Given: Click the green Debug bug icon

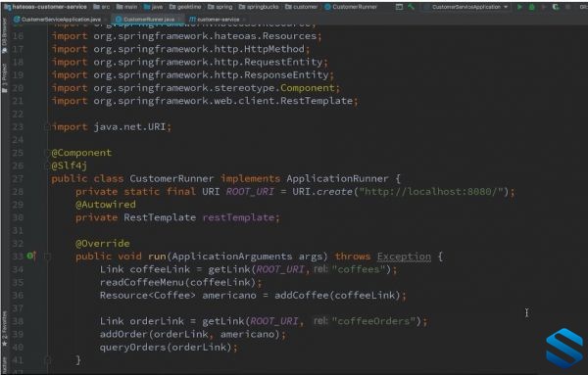Looking at the screenshot, I should (531, 7).
